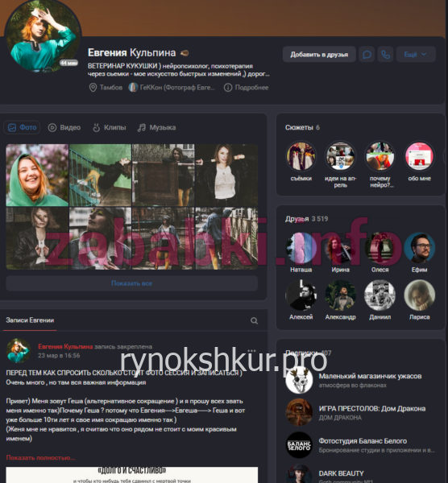Viewport: 448px width, 483px height.
Task: Click the Баланс Белого community logo
Action: (x=299, y=445)
